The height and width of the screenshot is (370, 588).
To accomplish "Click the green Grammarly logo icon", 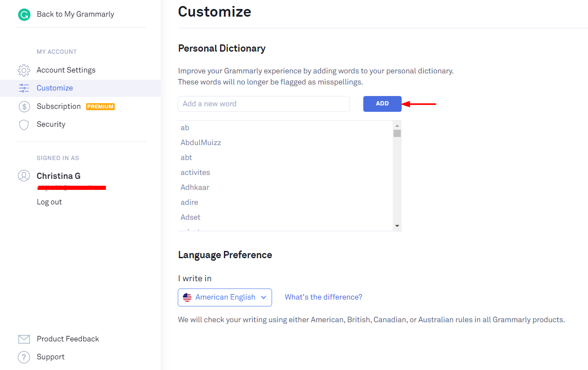I will 24,15.
